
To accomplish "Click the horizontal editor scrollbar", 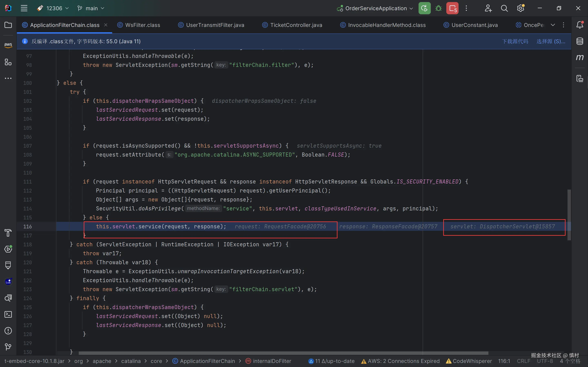I will click(283, 353).
